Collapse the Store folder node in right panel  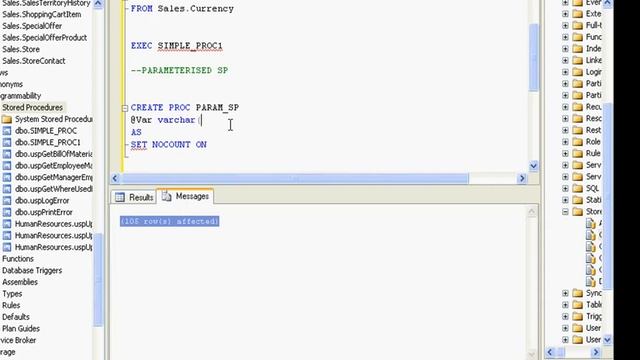(565, 212)
